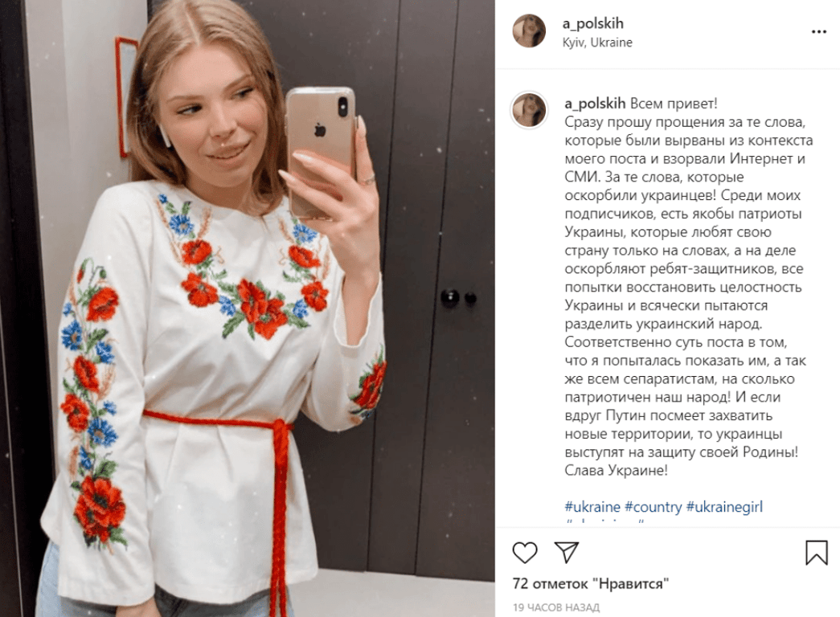Image resolution: width=840 pixels, height=617 pixels.
Task: Open the Kyiv, Ukraine location link
Action: pos(597,43)
